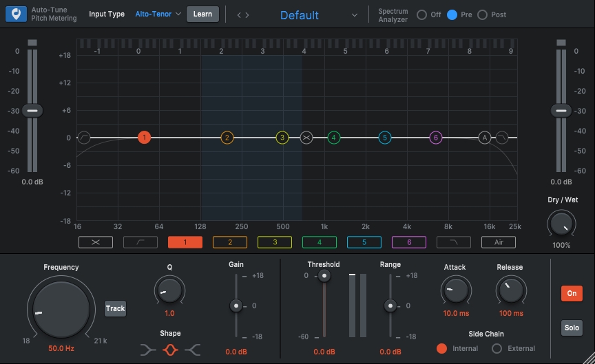Click the Gain slider handle
This screenshot has height=364, width=595.
point(236,306)
